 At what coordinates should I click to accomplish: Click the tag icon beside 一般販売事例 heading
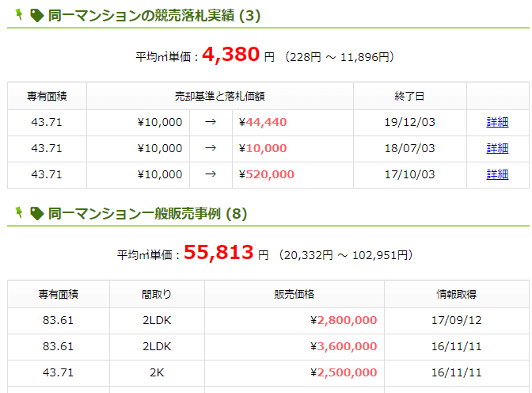pyautogui.click(x=36, y=212)
